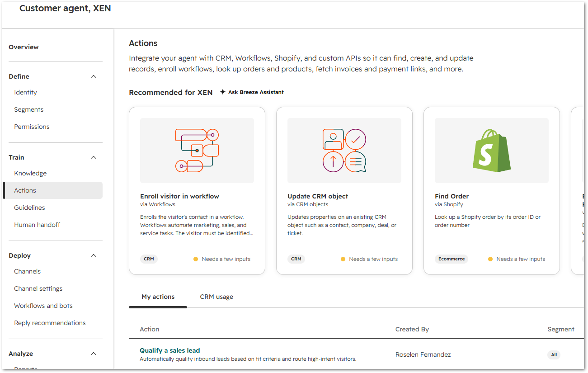Switch to the My actions tab

[x=158, y=297]
